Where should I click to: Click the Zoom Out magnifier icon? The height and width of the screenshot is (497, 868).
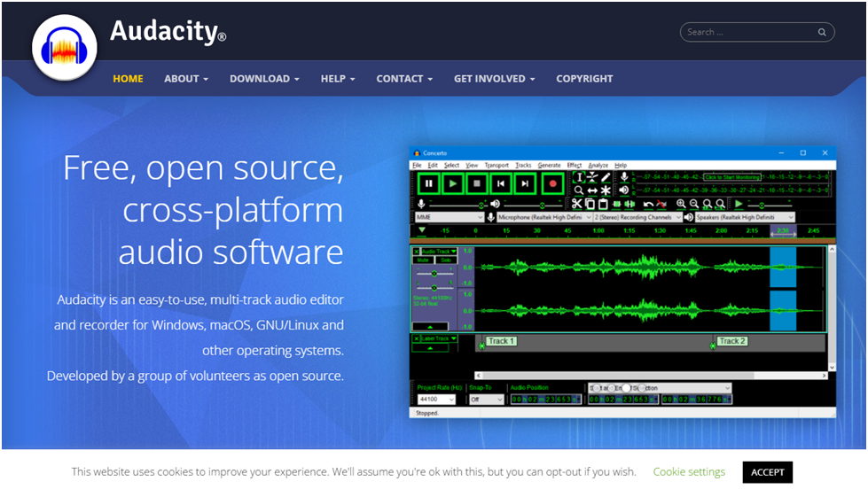click(694, 204)
